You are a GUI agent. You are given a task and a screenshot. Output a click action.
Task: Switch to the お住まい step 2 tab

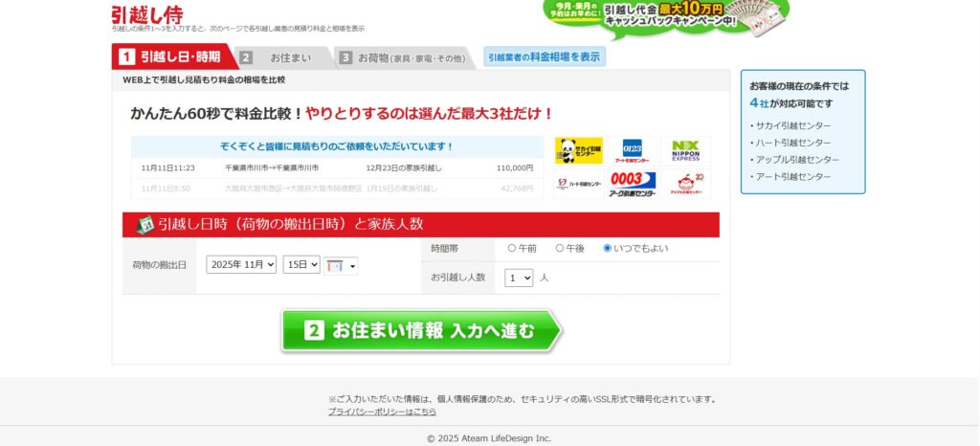281,57
